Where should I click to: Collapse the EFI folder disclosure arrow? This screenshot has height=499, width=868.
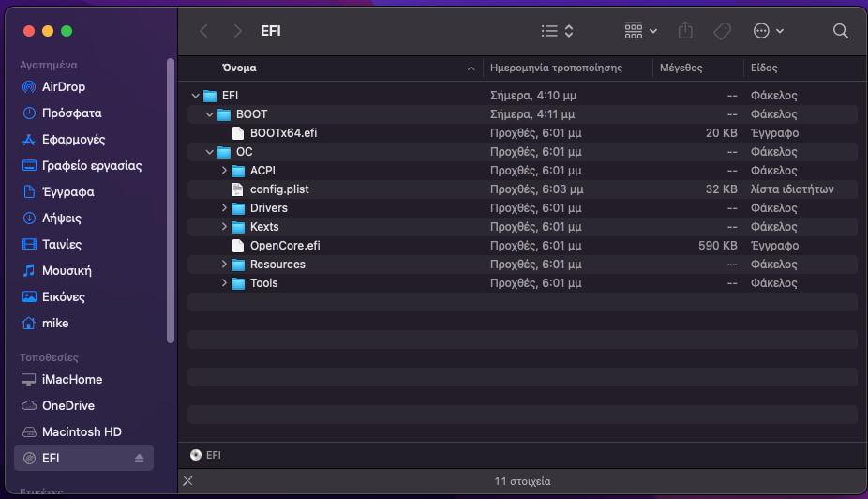pos(195,96)
